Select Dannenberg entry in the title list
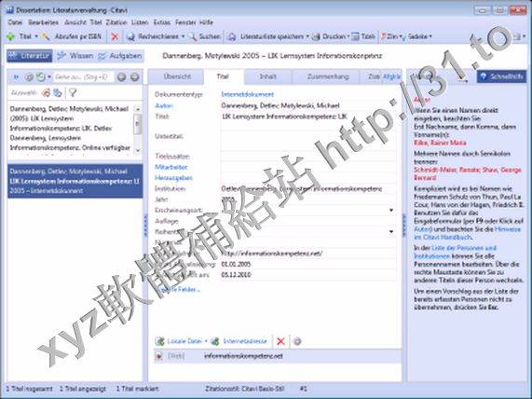 pos(75,181)
